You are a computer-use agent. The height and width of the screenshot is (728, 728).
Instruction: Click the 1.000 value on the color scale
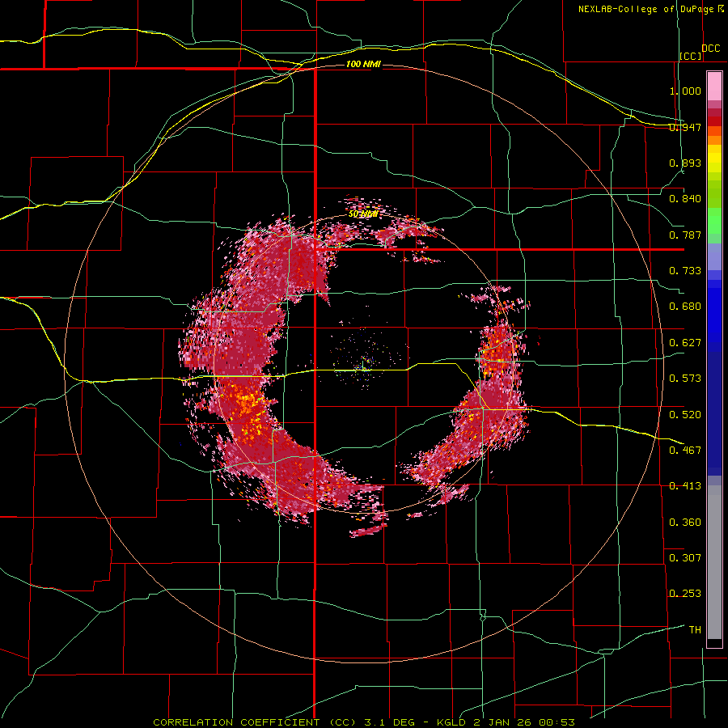[x=685, y=91]
